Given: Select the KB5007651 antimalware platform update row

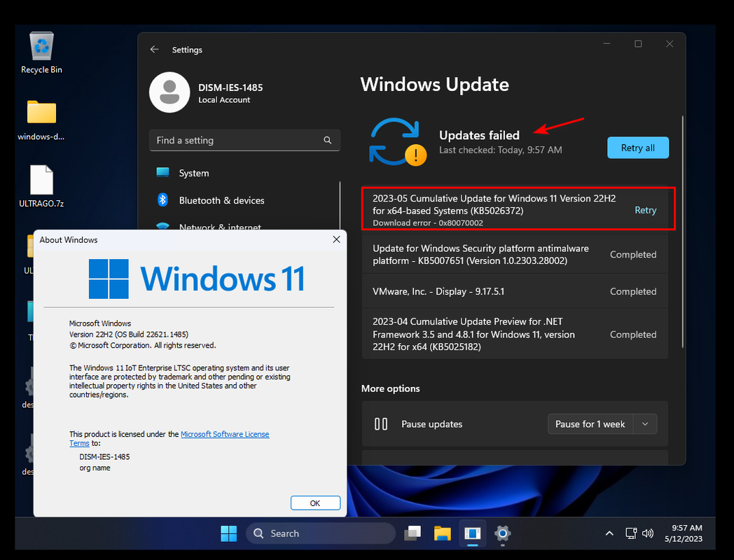Looking at the screenshot, I should [515, 255].
